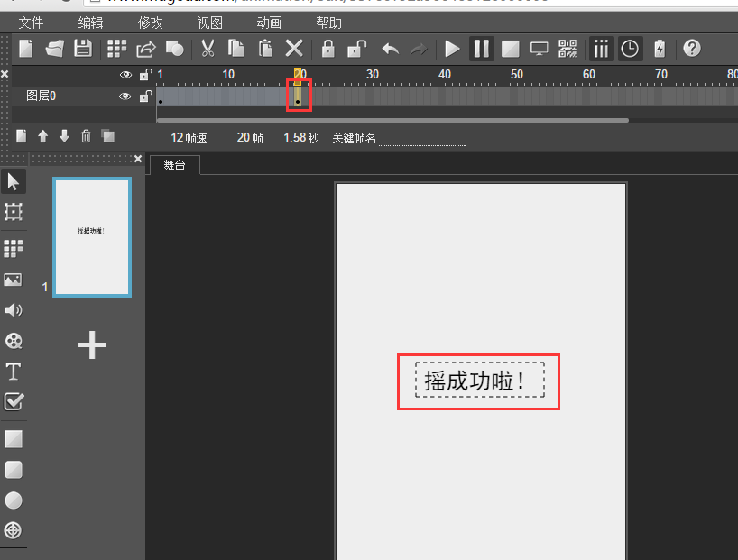The image size is (738, 560).
Task: Toggle the lock for layer 图层0
Action: coord(144,96)
